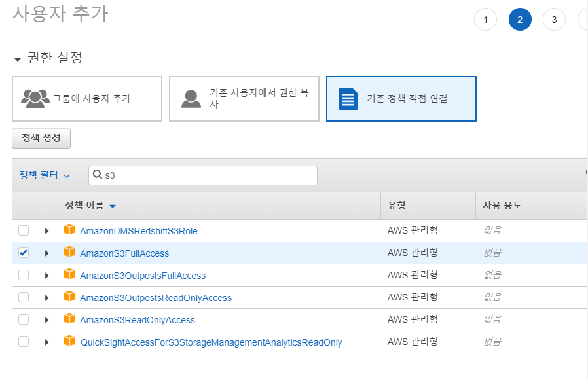The width and height of the screenshot is (588, 379).
Task: Click the orange cube icon next to AmazonS3FullAccess
Action: pyautogui.click(x=69, y=252)
